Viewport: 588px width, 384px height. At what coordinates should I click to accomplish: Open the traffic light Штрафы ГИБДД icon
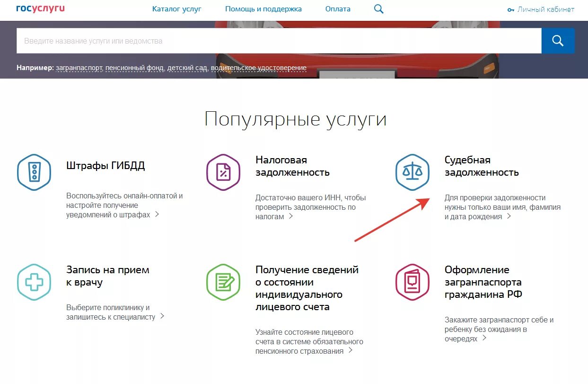(x=34, y=171)
